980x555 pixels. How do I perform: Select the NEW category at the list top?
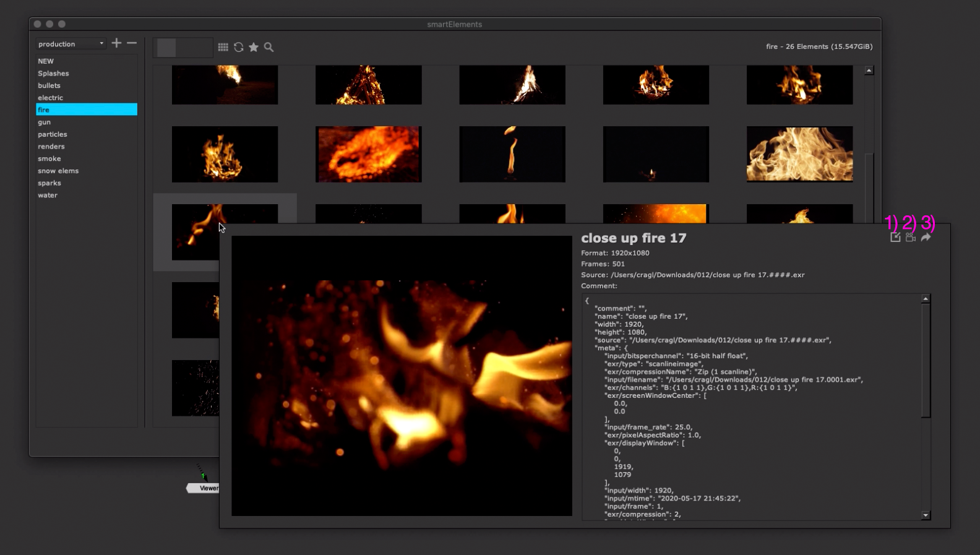click(x=46, y=61)
